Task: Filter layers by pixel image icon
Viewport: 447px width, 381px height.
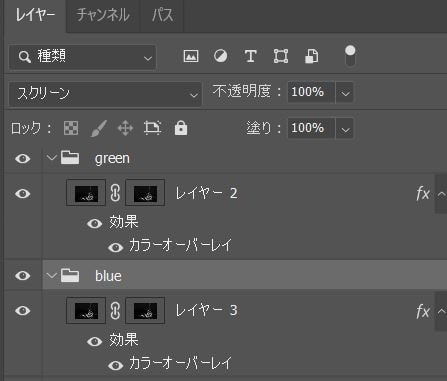Action: coord(191,56)
